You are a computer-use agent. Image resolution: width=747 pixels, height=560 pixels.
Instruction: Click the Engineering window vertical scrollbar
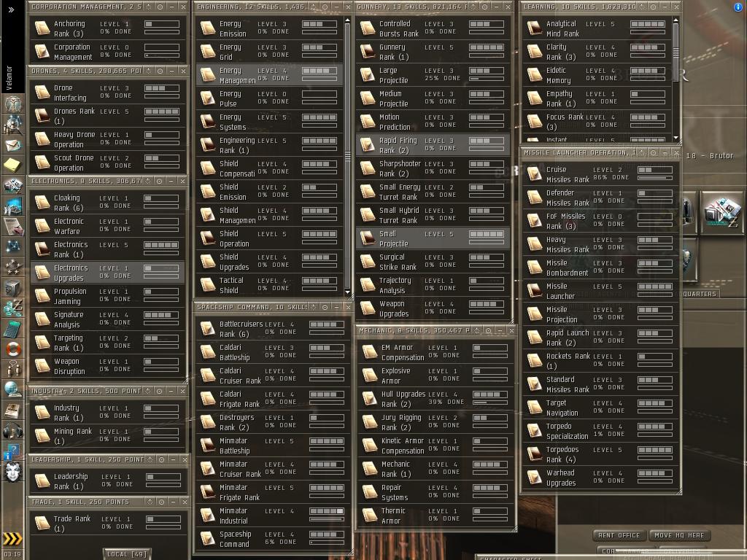[x=347, y=156]
